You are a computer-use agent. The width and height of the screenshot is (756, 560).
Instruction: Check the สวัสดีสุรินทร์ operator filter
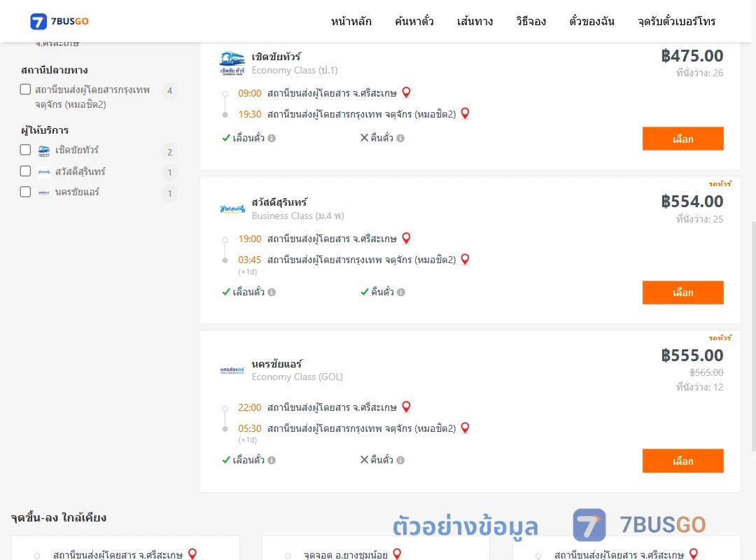point(26,171)
